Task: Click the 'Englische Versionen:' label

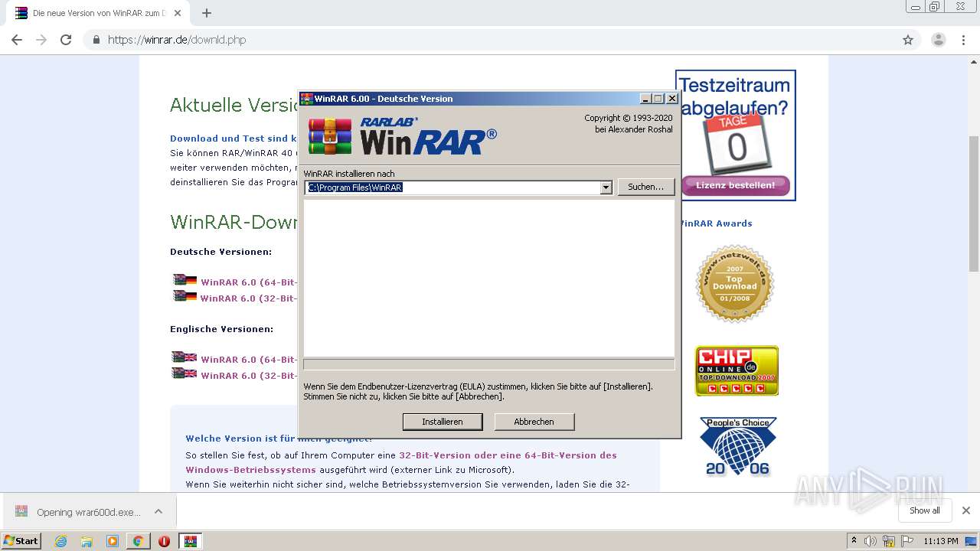Action: [221, 329]
